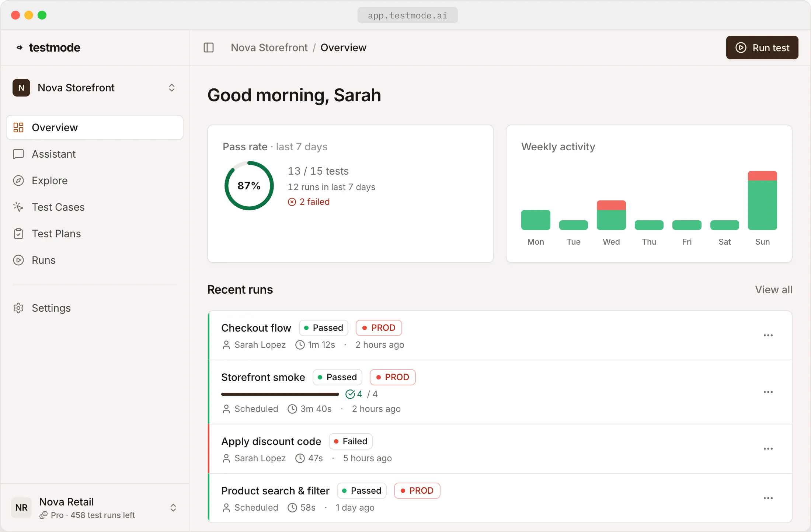Viewport: 811px width, 532px height.
Task: Open the Product search & filter run
Action: (500, 498)
